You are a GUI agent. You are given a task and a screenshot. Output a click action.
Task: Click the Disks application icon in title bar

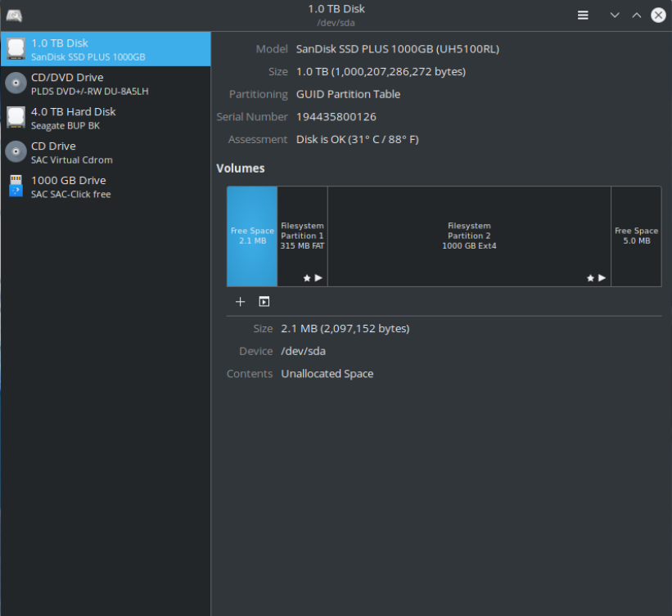coord(14,16)
